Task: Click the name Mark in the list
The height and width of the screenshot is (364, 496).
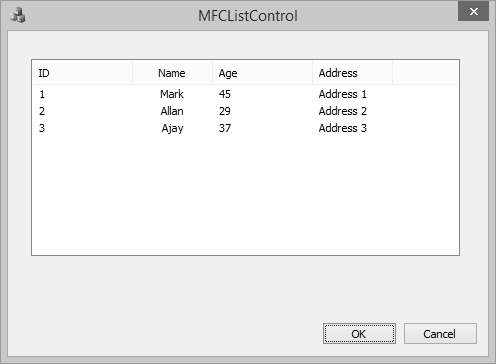Action: click(172, 94)
